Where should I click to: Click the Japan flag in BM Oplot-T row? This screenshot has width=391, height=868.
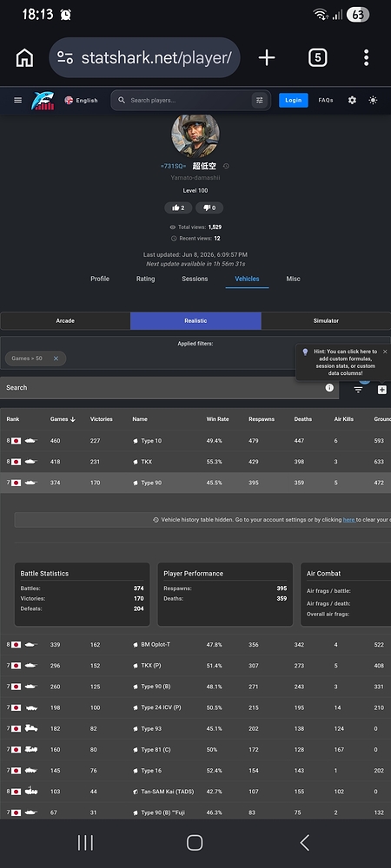coord(16,644)
